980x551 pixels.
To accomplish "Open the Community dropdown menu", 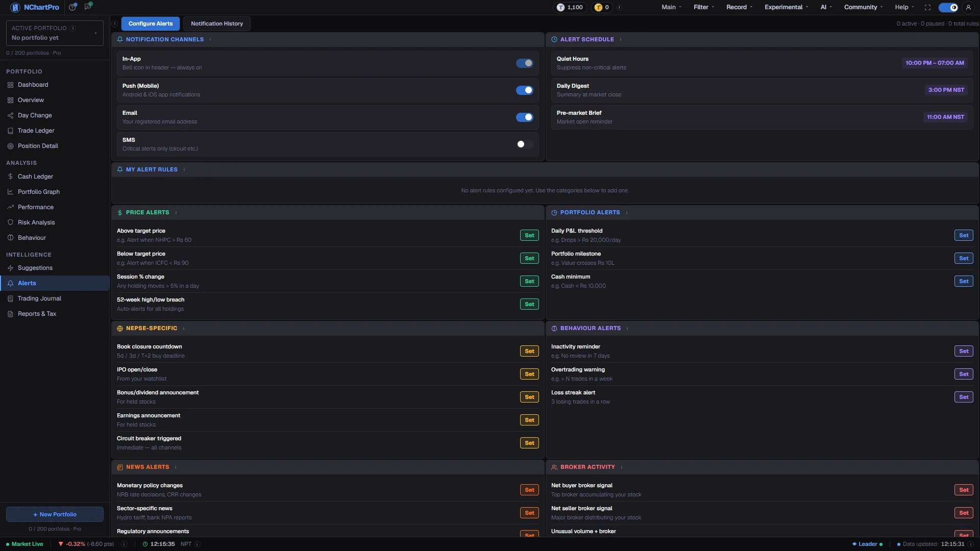I will pyautogui.click(x=863, y=7).
